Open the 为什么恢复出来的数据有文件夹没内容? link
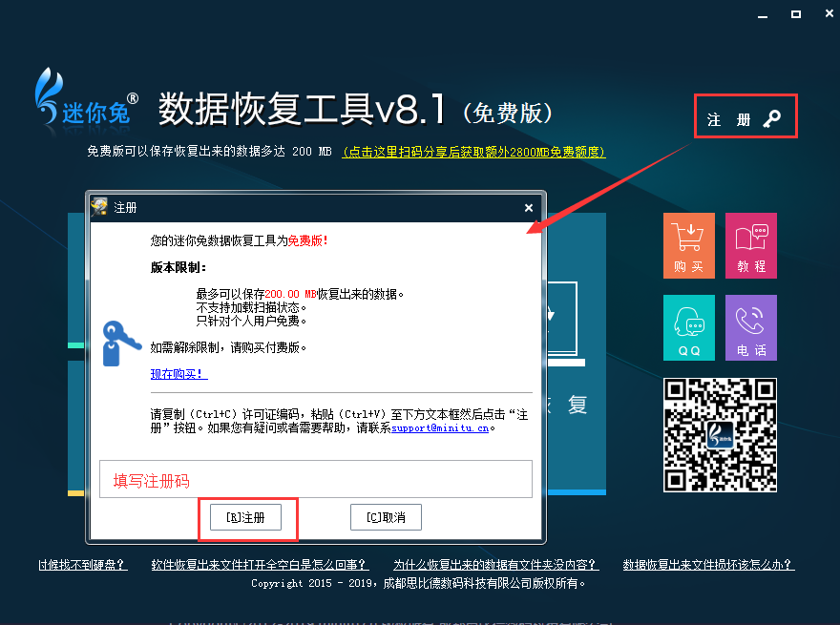This screenshot has width=840, height=625. pos(496,565)
